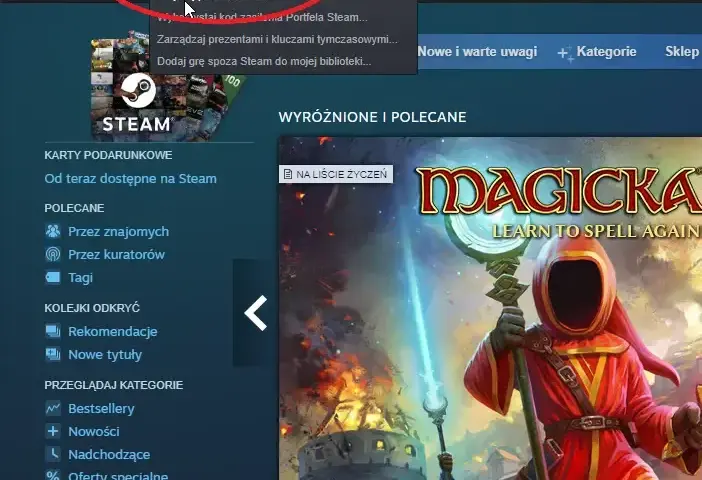Click the 'WYRÓŻNIONE I POLECANE' heading
This screenshot has width=702, height=480.
(x=372, y=117)
